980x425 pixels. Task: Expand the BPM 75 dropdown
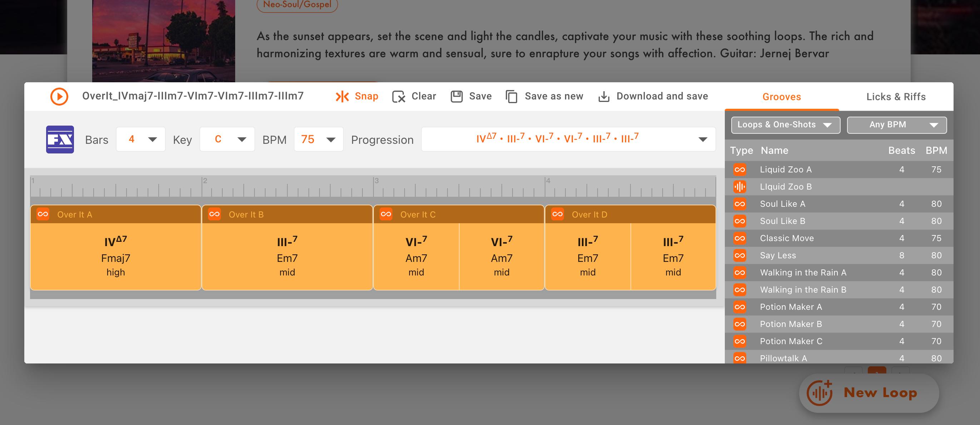[x=318, y=140]
